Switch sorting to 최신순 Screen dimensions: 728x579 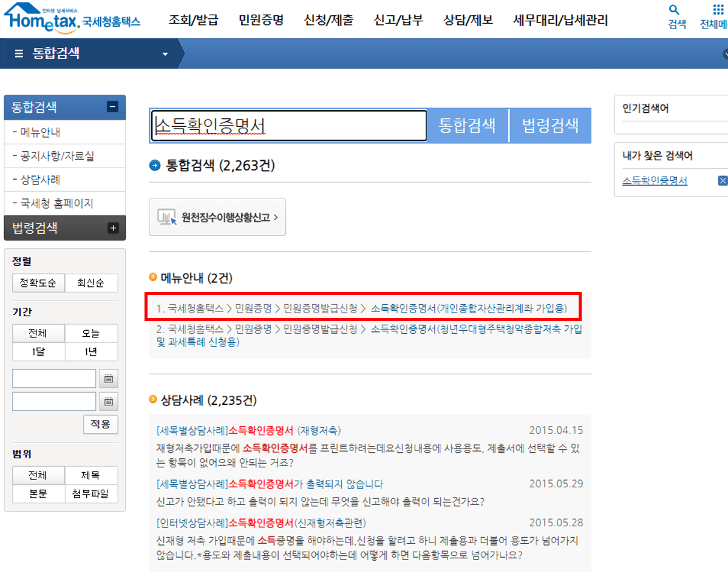point(91,283)
